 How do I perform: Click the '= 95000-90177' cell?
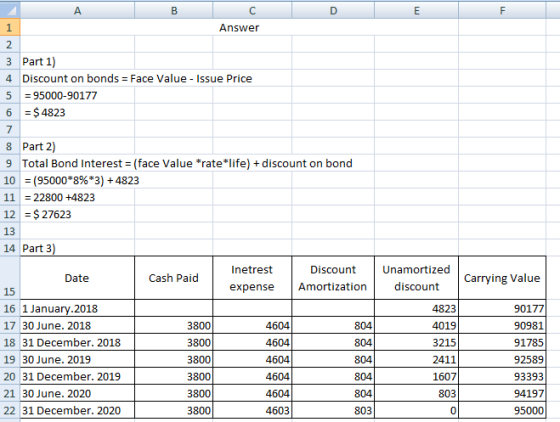coord(77,95)
